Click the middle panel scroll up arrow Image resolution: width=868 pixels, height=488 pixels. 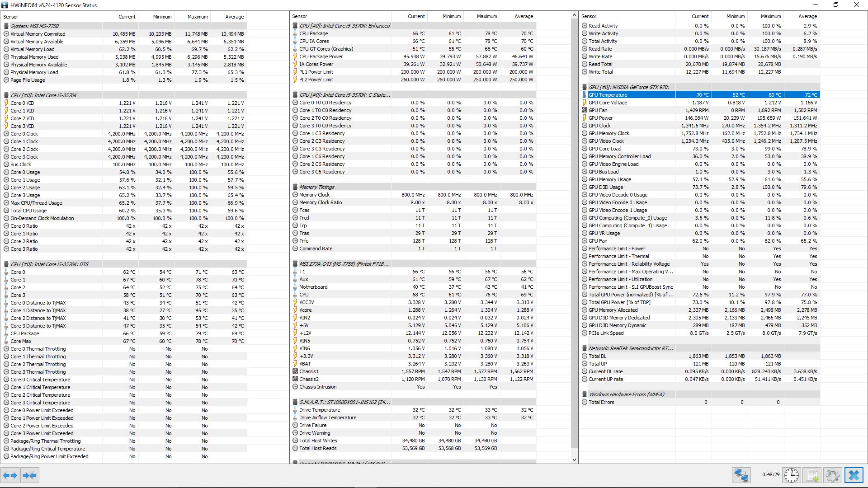pos(575,15)
